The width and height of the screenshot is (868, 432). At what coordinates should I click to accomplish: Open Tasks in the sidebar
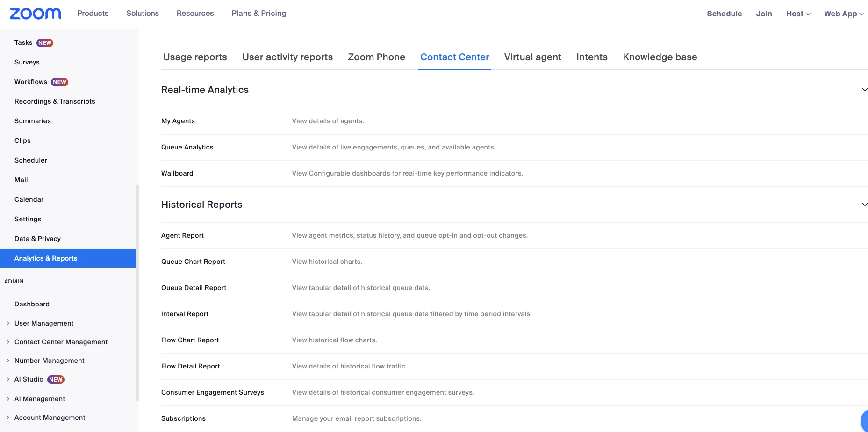point(23,42)
